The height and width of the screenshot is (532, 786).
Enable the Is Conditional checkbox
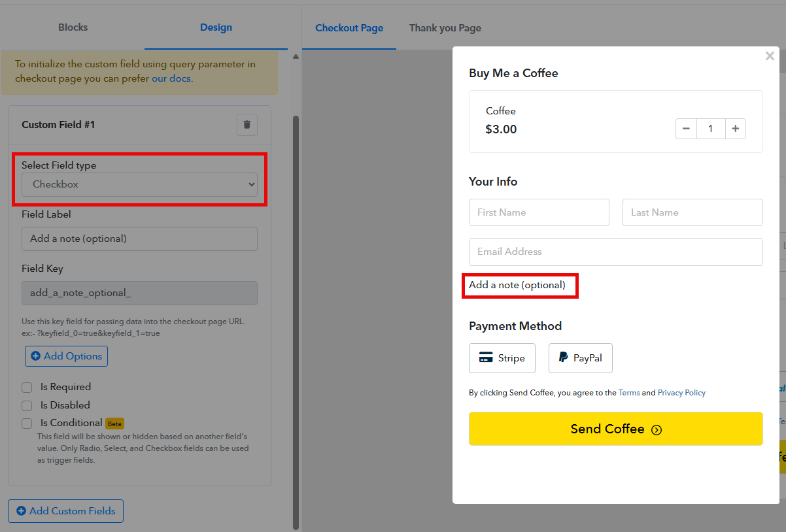27,424
